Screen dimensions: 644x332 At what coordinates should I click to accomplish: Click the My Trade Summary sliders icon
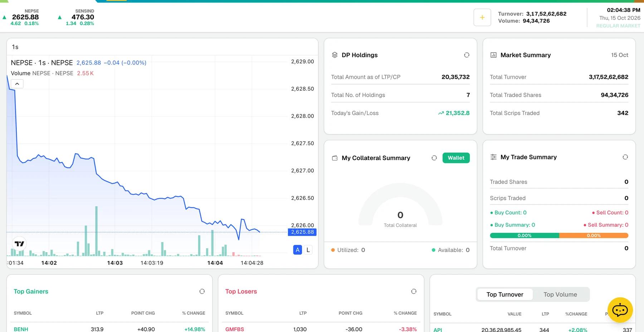tap(493, 157)
